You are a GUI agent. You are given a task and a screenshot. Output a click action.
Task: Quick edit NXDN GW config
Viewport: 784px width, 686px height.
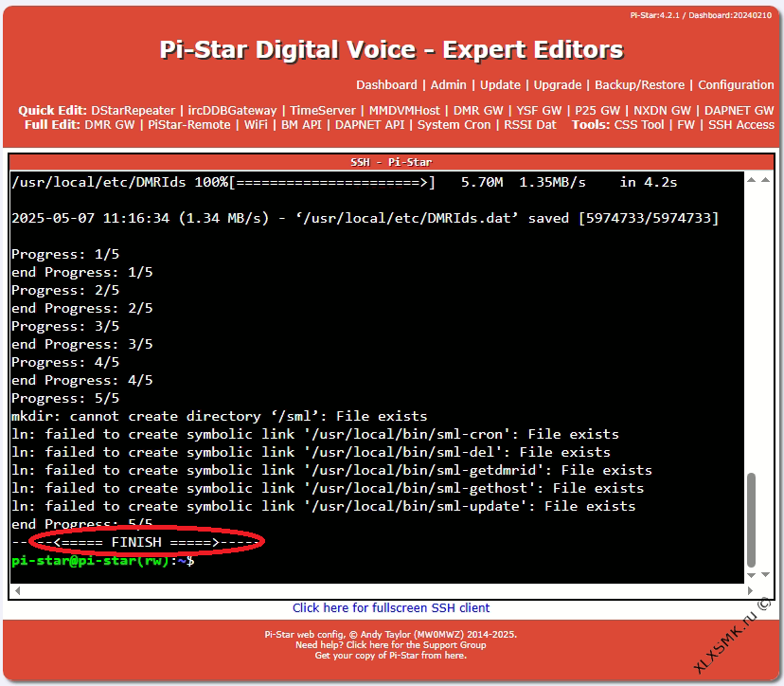663,111
